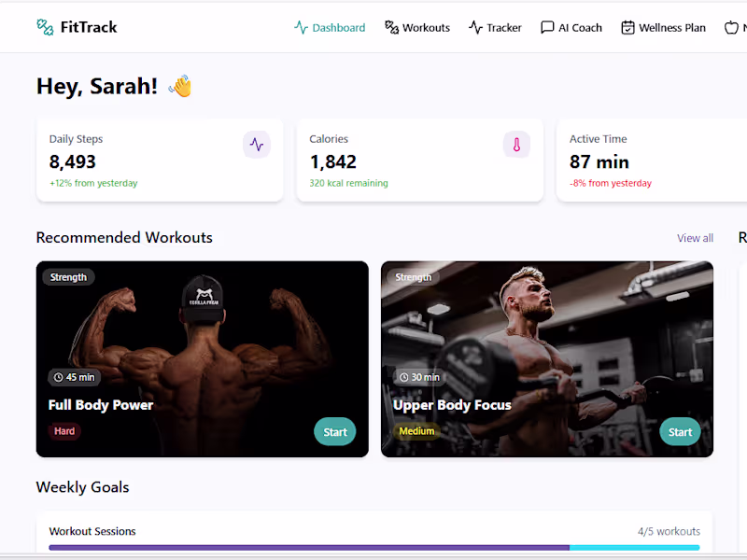Screen dimensions: 747x560
Task: Click the Calories thermometer icon
Action: pyautogui.click(x=517, y=145)
